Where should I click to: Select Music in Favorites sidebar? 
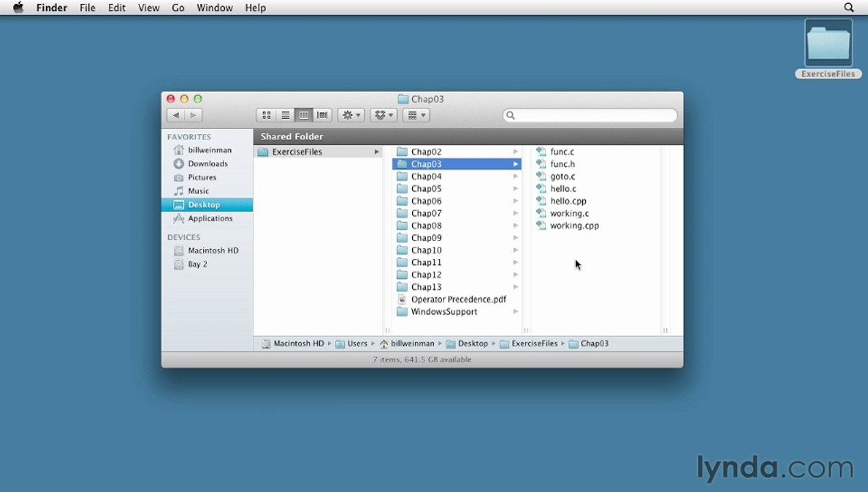click(207, 191)
